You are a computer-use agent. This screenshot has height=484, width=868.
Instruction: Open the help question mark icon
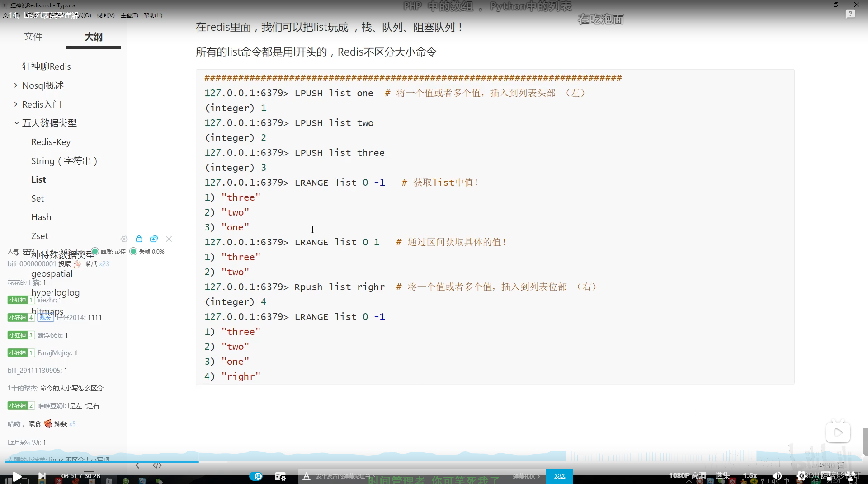pyautogui.click(x=850, y=14)
